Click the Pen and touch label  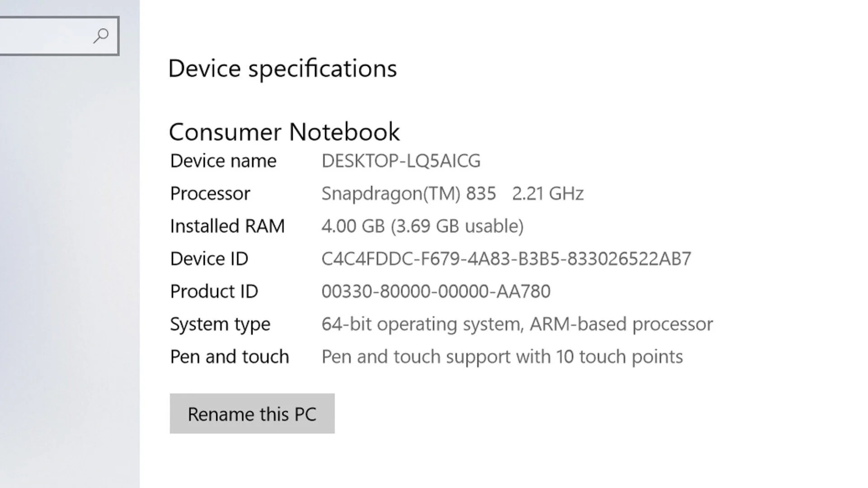coord(229,356)
